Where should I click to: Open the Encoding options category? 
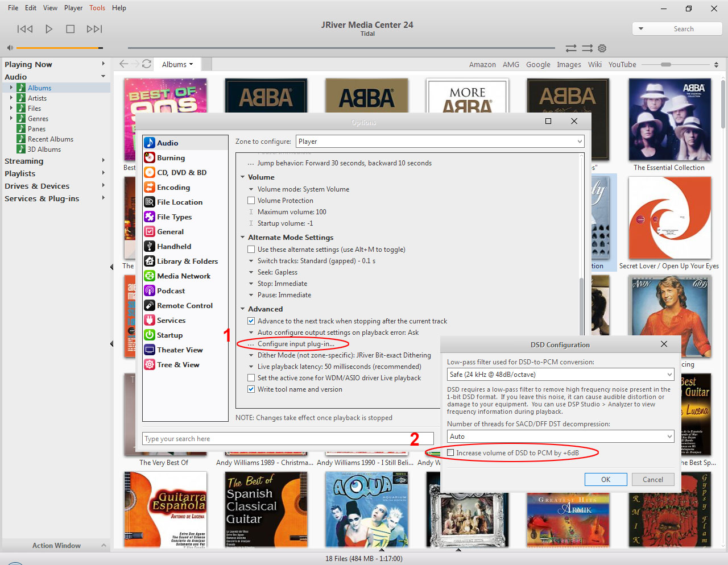173,187
